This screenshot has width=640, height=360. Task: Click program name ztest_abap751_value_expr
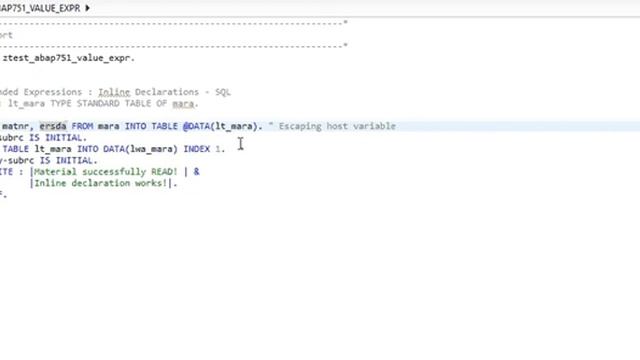pos(69,58)
